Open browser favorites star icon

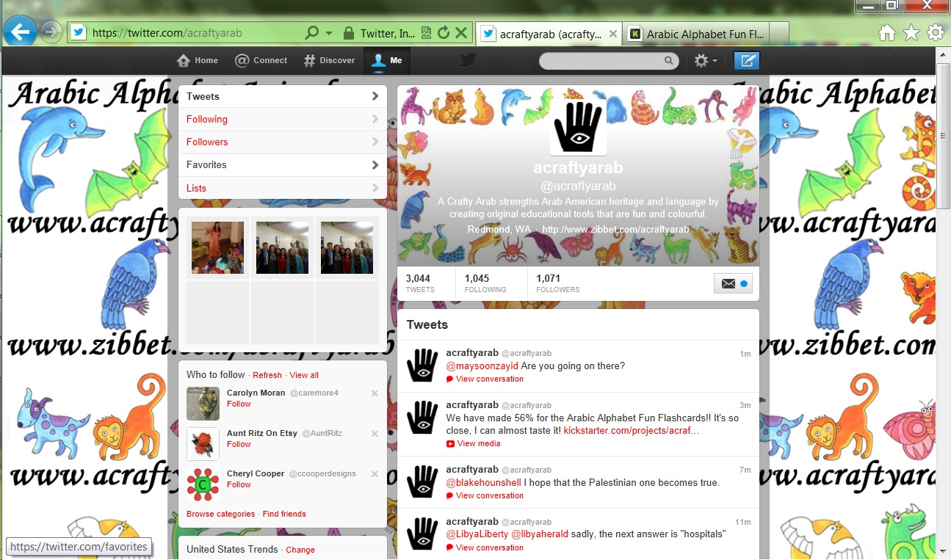pyautogui.click(x=911, y=32)
